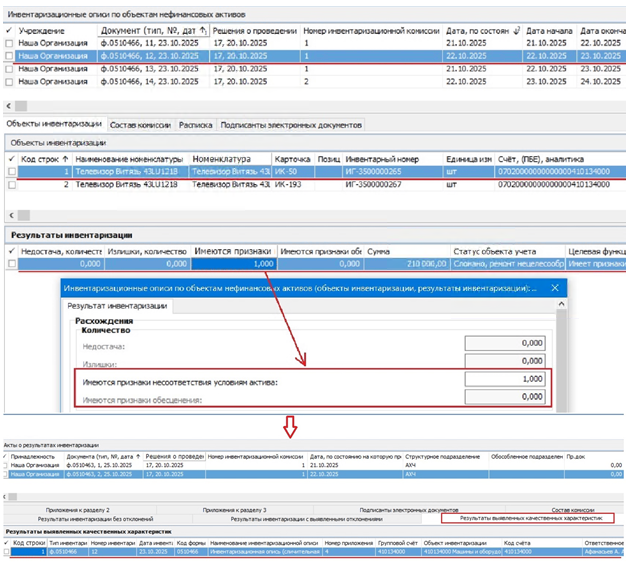Click sort arrow on Код строк column
This screenshot has width=636, height=572.
coord(65,158)
